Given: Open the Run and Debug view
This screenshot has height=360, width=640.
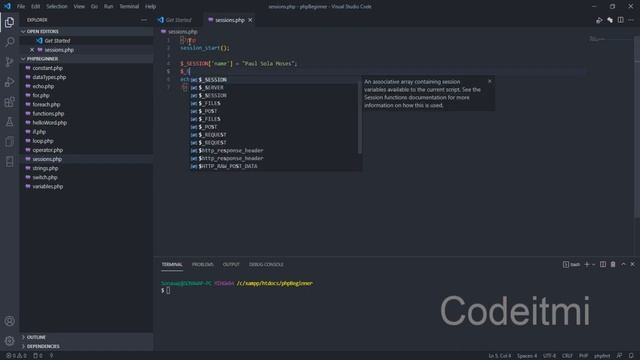Looking at the screenshot, I should coord(9,82).
